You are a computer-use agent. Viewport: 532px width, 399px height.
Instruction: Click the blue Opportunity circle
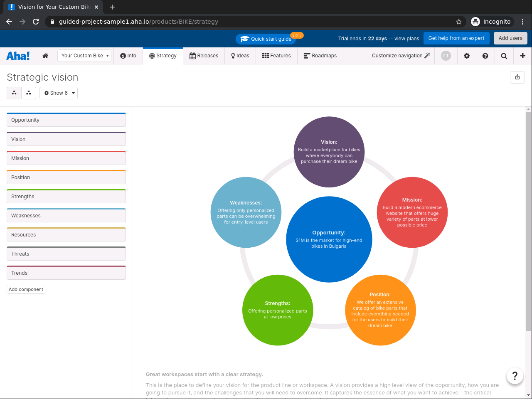[329, 239]
